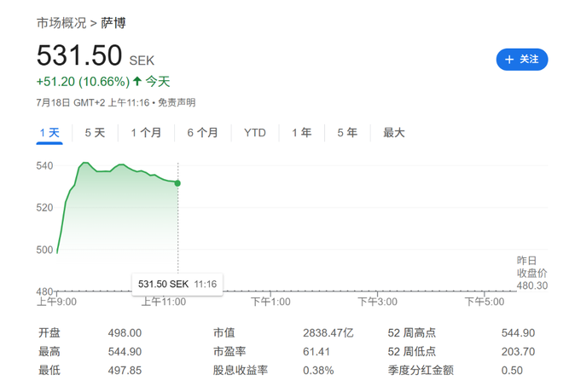
Task: Show the 最大 maximum range
Action: pos(393,133)
